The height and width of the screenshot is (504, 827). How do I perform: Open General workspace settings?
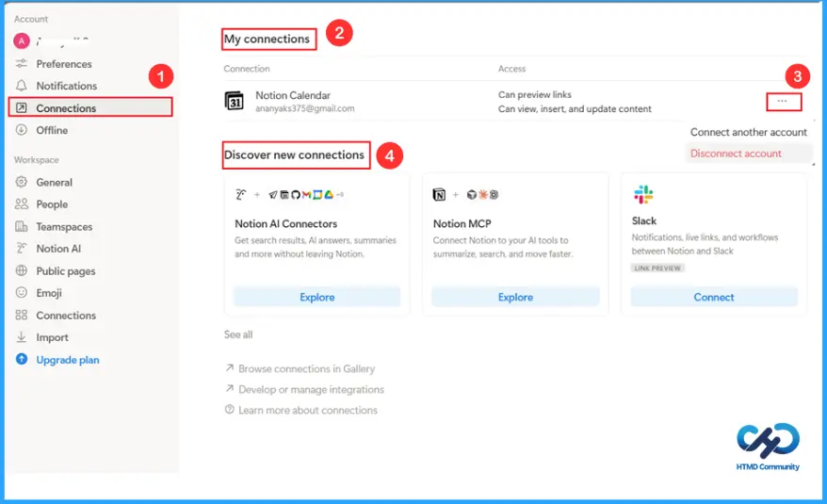click(54, 182)
